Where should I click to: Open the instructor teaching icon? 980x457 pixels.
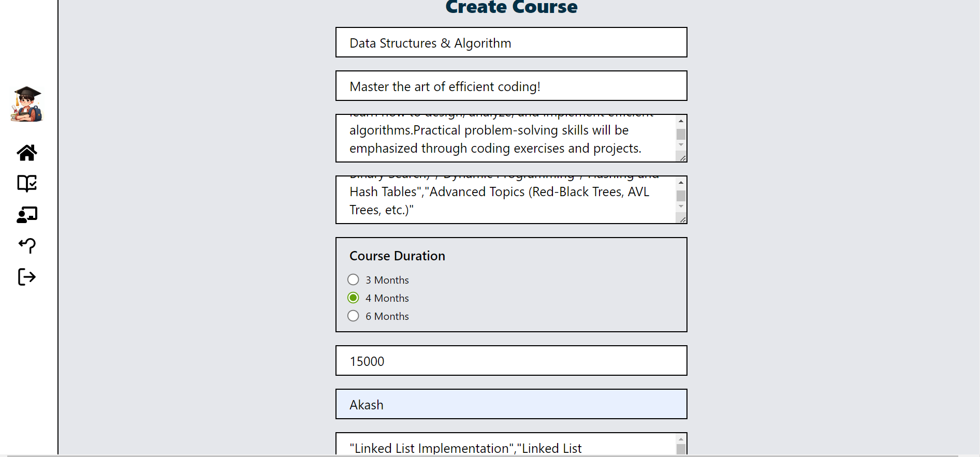(x=27, y=215)
